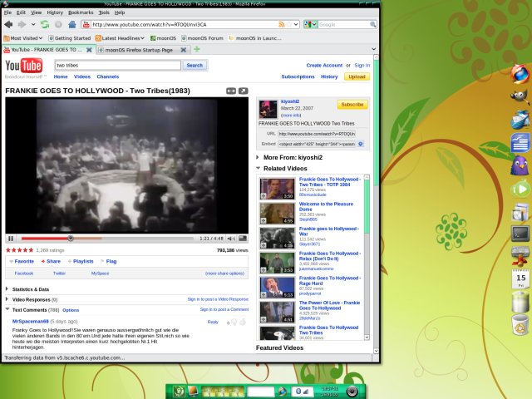
Task: Toggle the wide player view button
Action: pyautogui.click(x=244, y=91)
